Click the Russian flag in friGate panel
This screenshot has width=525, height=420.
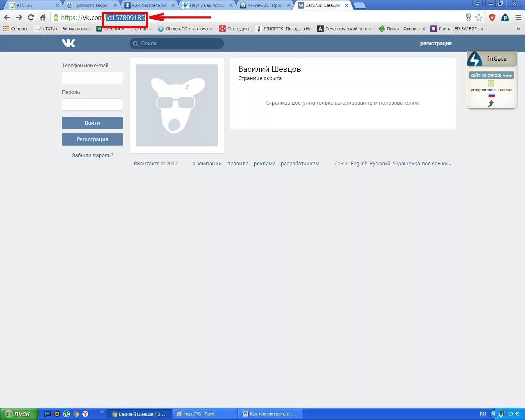pyautogui.click(x=491, y=96)
